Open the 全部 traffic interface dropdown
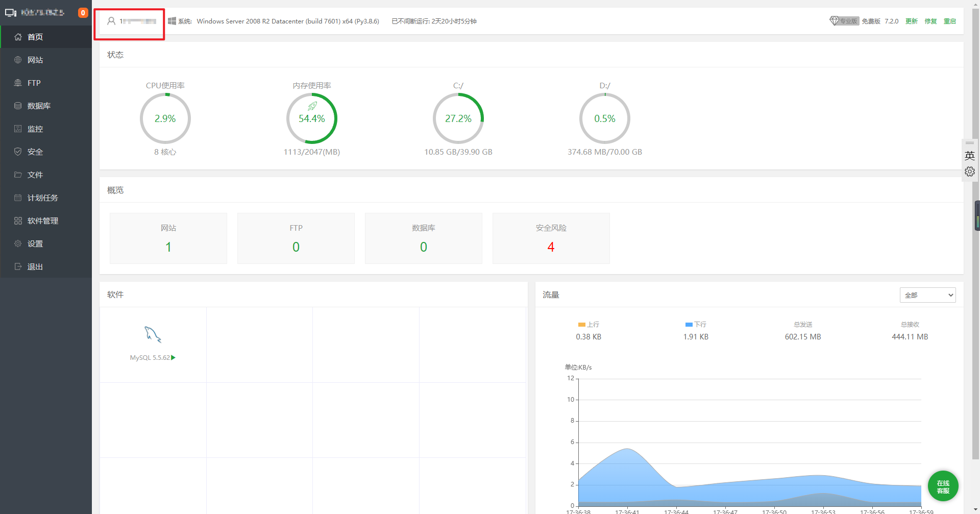The height and width of the screenshot is (514, 980). [x=927, y=295]
